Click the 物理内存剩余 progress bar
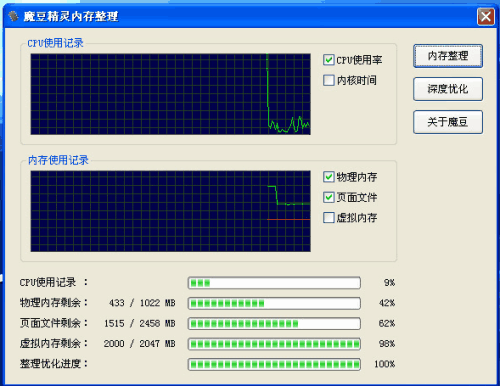500x386 pixels. pos(274,303)
